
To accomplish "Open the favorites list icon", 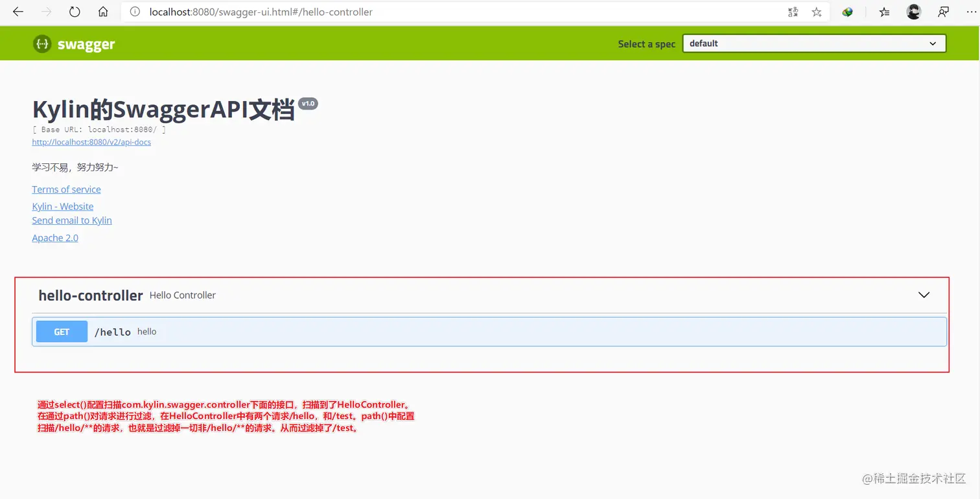I will coord(885,12).
